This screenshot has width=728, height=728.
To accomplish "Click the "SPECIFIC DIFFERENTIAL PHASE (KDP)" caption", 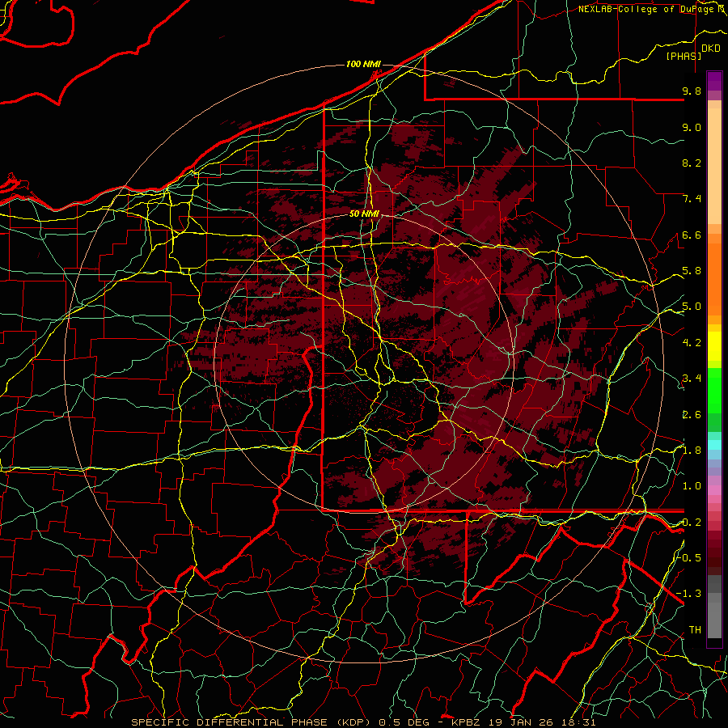I will (x=252, y=722).
